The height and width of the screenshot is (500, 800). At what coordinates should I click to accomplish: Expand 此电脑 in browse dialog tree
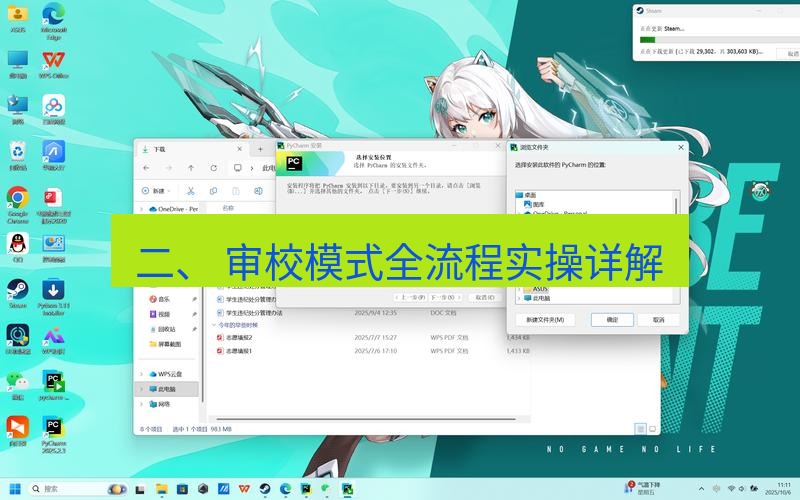coord(519,298)
